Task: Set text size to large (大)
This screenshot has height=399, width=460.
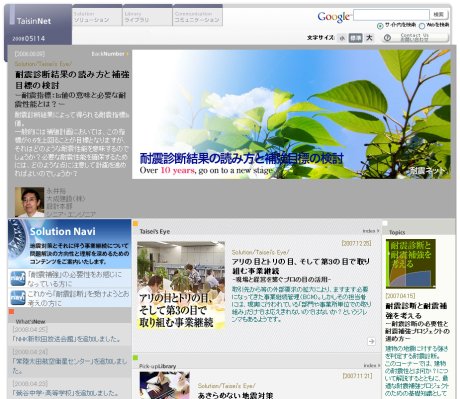Action: pos(369,38)
